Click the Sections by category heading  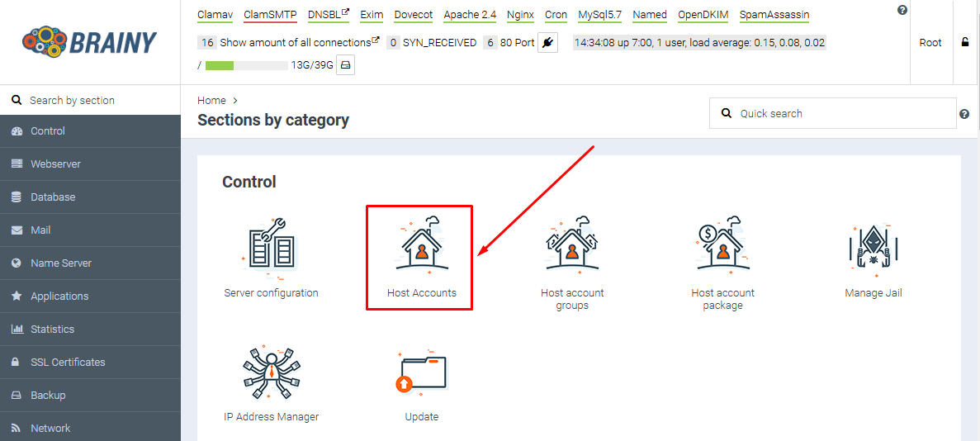tap(273, 120)
